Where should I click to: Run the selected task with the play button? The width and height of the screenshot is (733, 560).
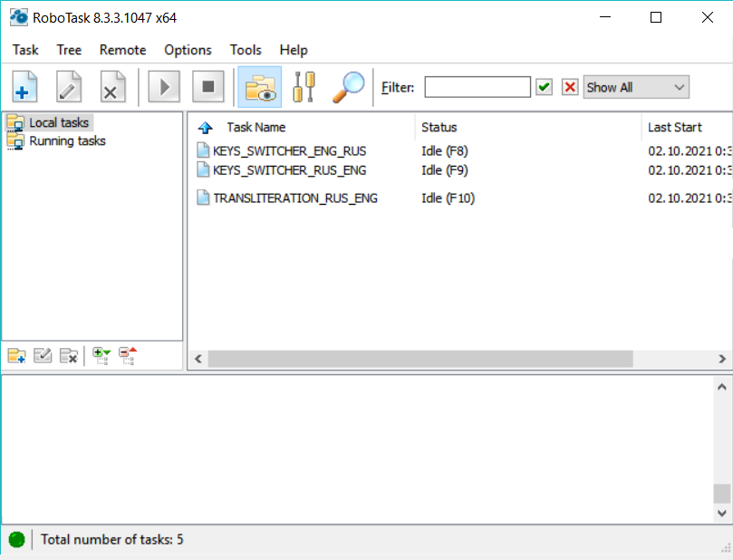tap(164, 86)
